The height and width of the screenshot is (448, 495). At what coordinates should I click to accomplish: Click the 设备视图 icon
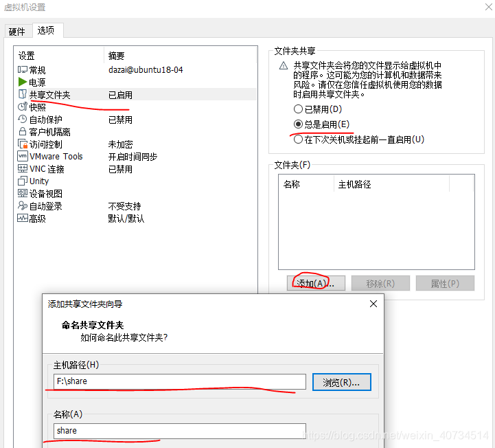click(23, 193)
